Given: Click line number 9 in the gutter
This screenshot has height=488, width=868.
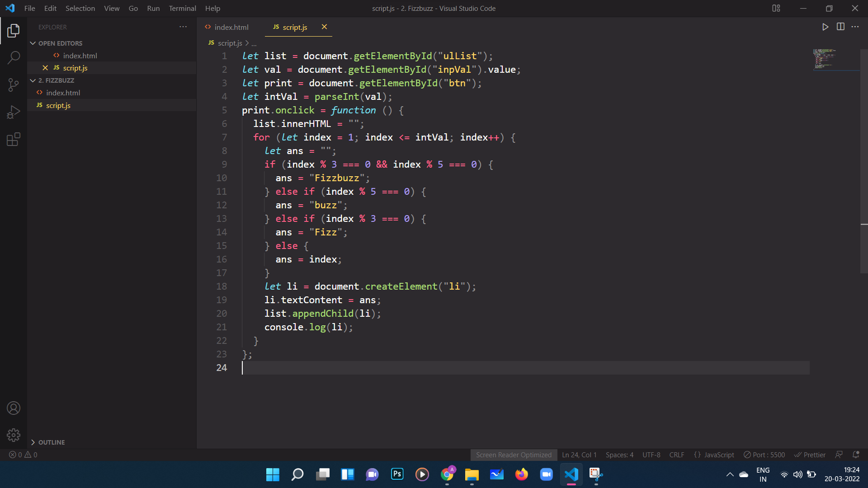Looking at the screenshot, I should tap(224, 164).
